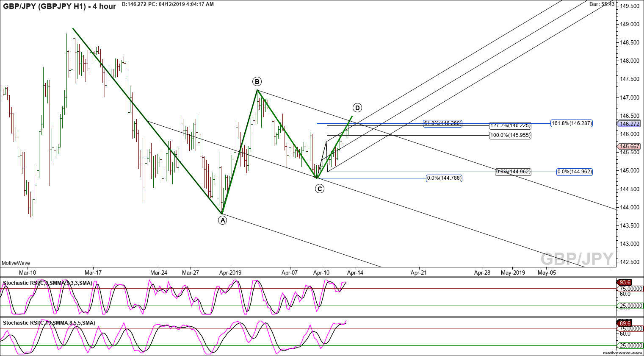Click the Apr-07 date on time axis
The height and width of the screenshot is (356, 644).
point(290,273)
